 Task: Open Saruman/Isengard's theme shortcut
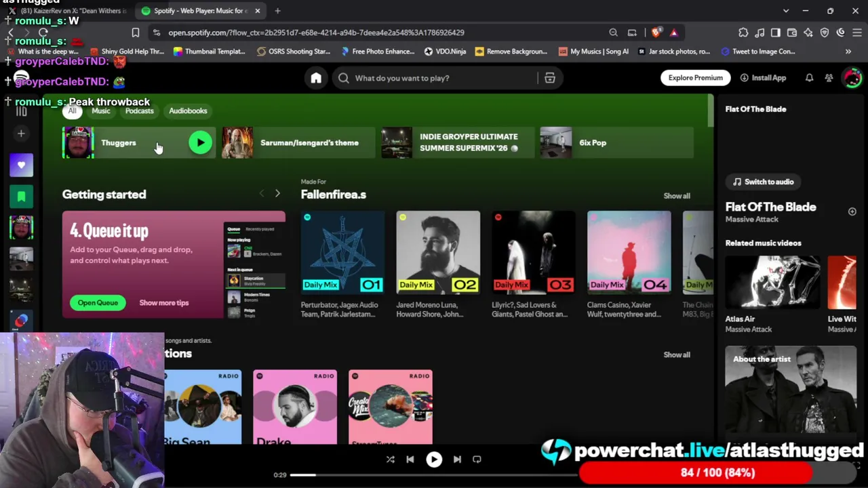(x=298, y=142)
